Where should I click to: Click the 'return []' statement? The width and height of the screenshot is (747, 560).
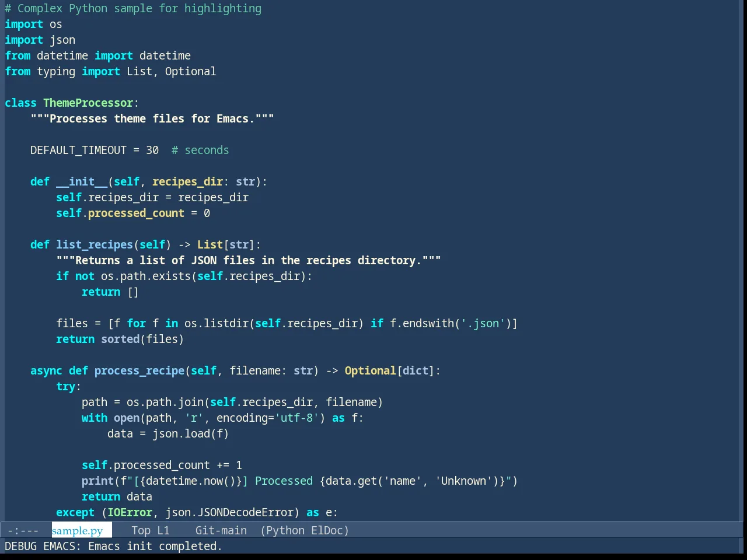coord(110,292)
